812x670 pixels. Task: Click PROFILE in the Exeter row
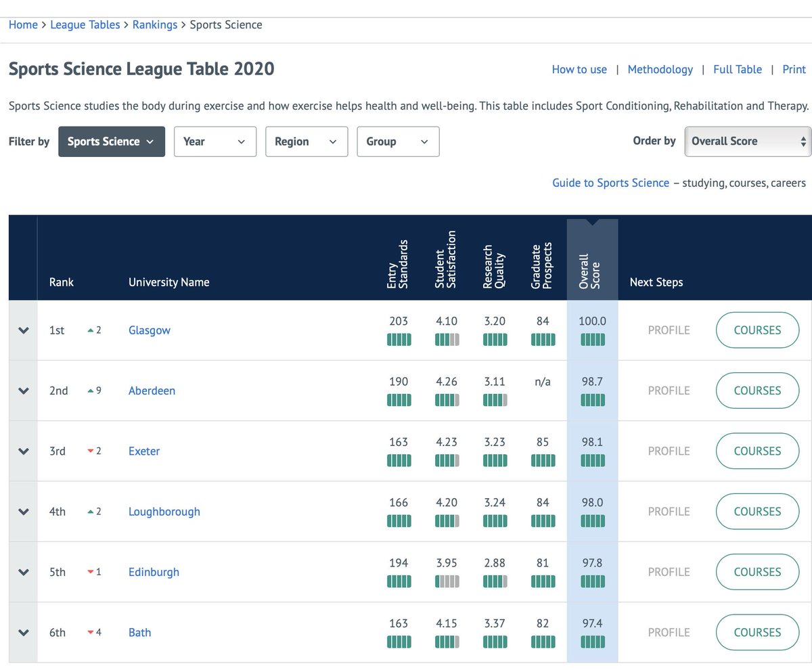pyautogui.click(x=669, y=451)
